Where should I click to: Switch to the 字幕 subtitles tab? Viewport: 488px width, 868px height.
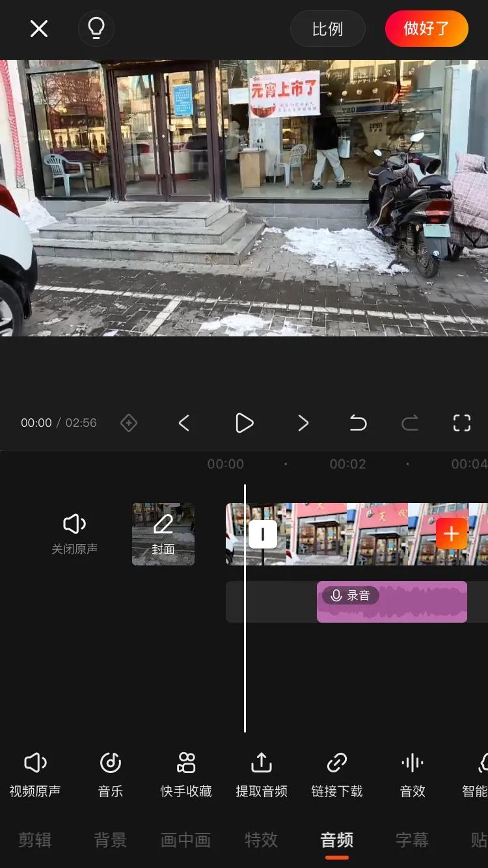click(x=412, y=840)
